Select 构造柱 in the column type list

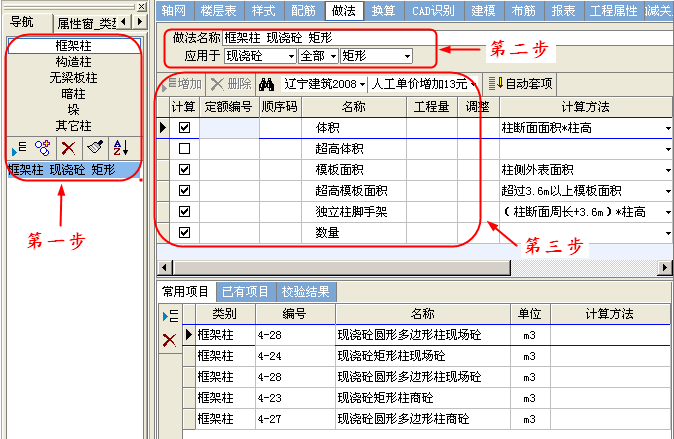(x=73, y=62)
